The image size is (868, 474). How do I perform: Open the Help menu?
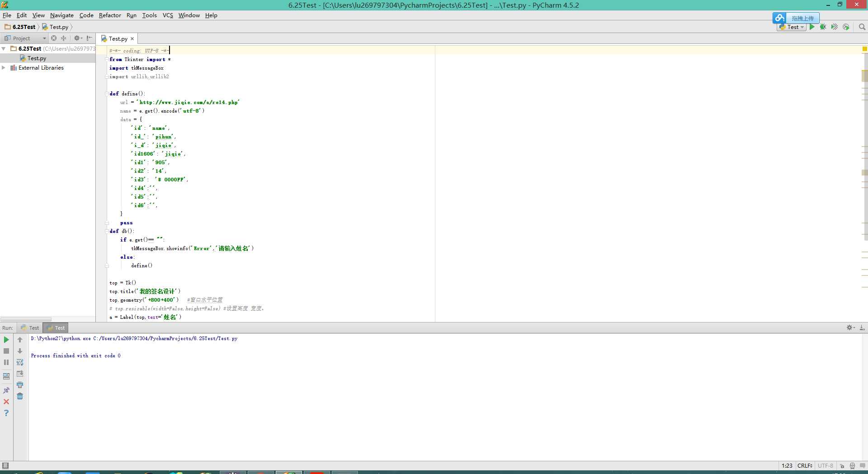point(211,15)
